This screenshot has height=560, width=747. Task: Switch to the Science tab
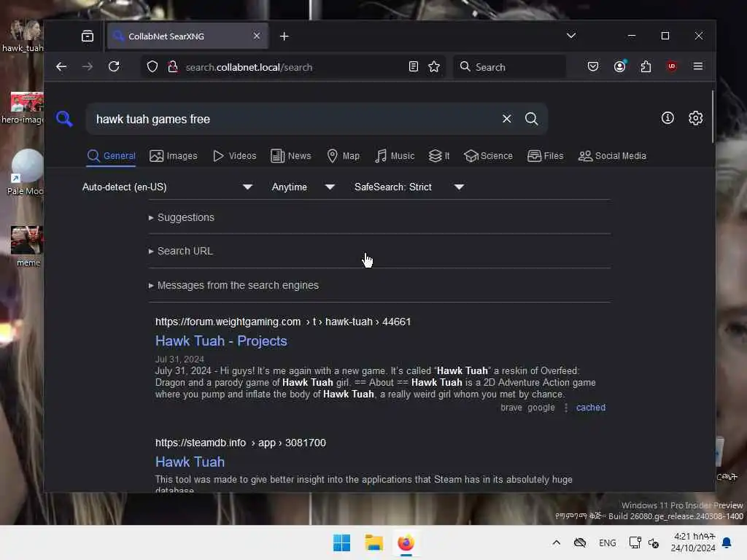[x=488, y=156]
